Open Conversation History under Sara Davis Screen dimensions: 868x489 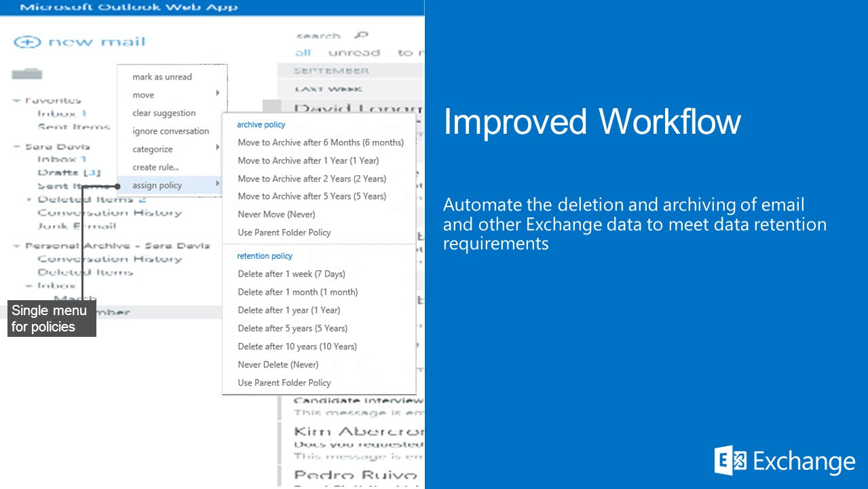[110, 213]
